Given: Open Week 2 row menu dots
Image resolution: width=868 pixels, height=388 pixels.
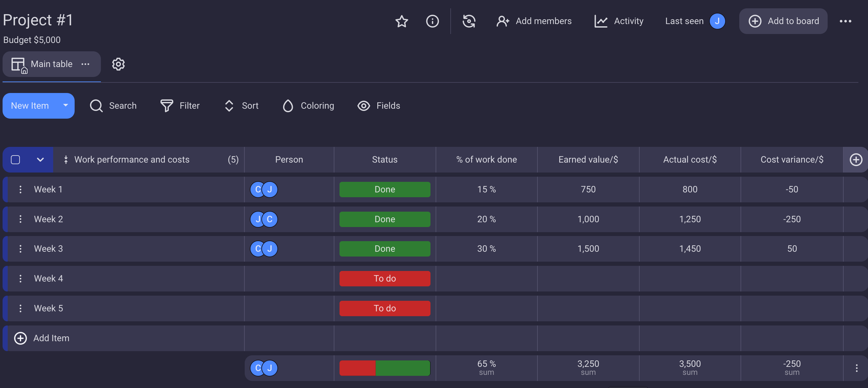Looking at the screenshot, I should pyautogui.click(x=20, y=219).
